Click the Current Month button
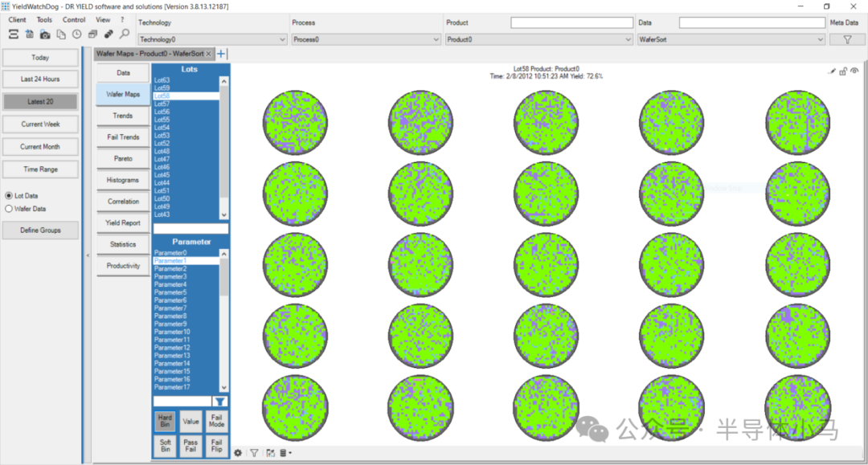This screenshot has height=465, width=868. click(x=40, y=147)
